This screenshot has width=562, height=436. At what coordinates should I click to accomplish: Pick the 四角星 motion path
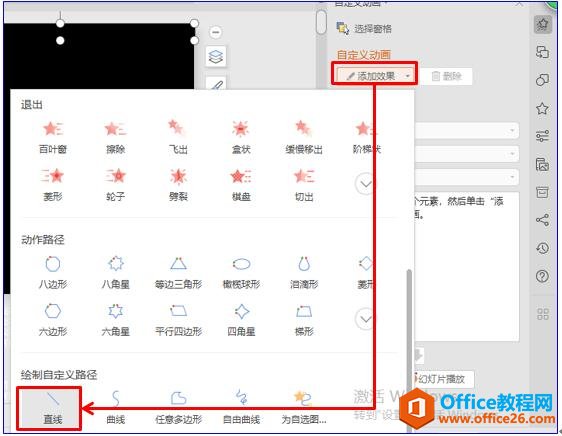tap(241, 320)
